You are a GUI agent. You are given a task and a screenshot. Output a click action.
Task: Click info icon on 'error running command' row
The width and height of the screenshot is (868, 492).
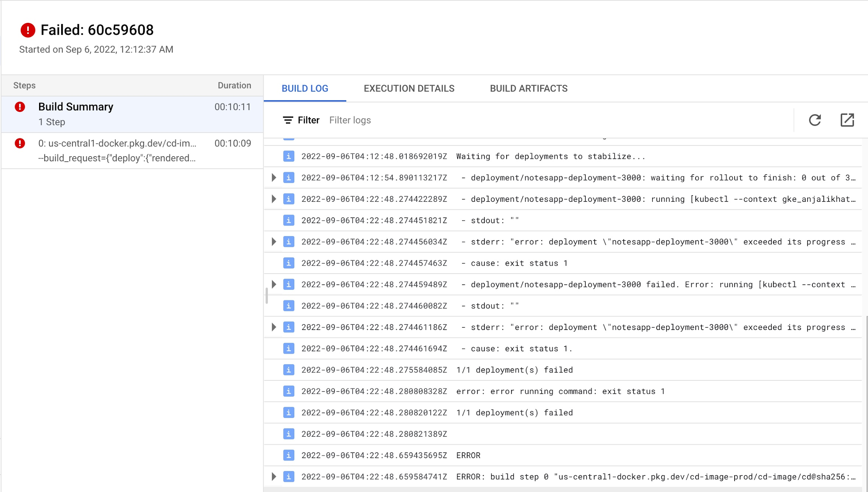(289, 391)
